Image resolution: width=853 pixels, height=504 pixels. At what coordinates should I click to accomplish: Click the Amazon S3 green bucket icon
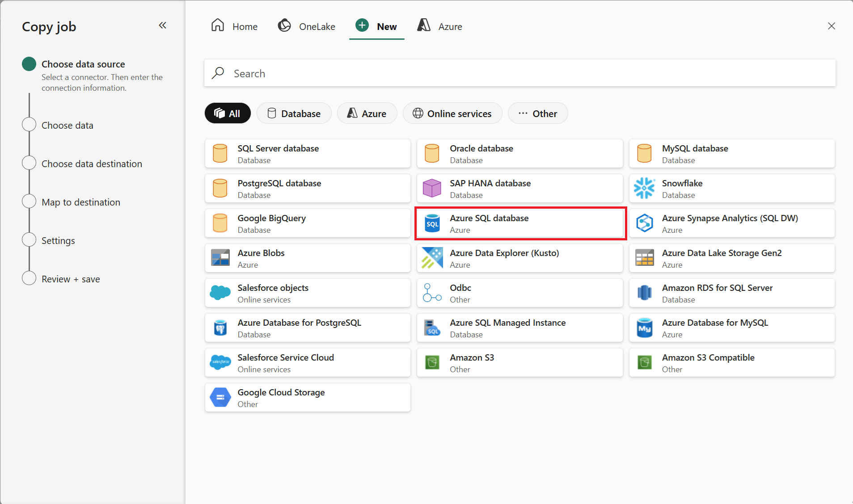click(432, 362)
